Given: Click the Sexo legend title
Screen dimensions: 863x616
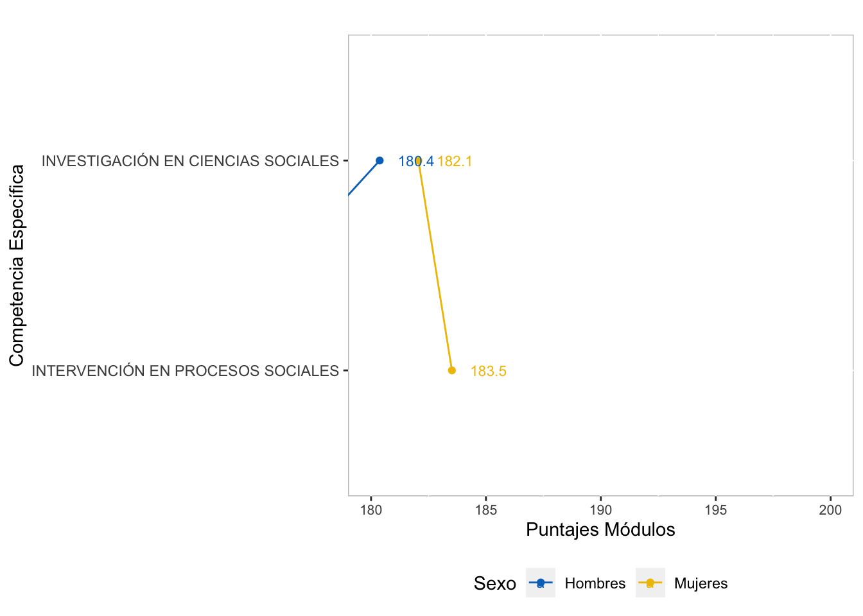Looking at the screenshot, I should 494,583.
